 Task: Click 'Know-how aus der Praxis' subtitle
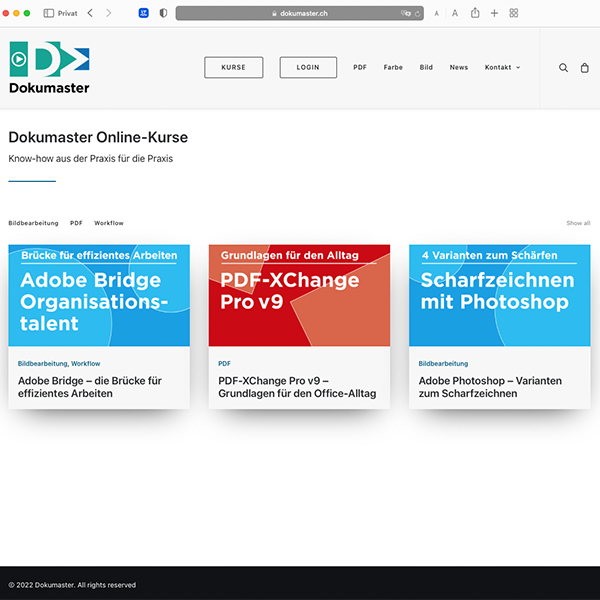click(91, 158)
